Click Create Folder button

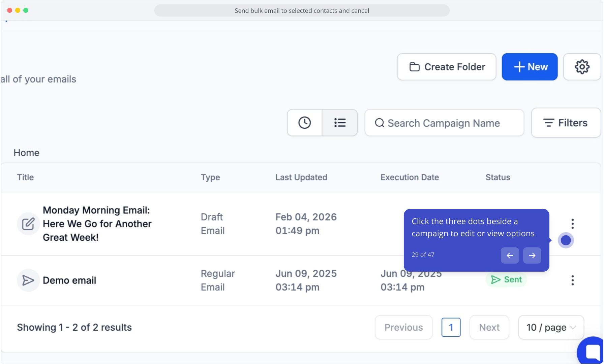click(x=446, y=67)
